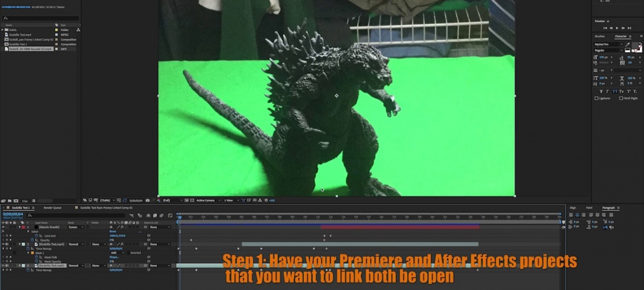Click the timeline current time 0;00;00;04
The width and height of the screenshot is (644, 290).
13,214
